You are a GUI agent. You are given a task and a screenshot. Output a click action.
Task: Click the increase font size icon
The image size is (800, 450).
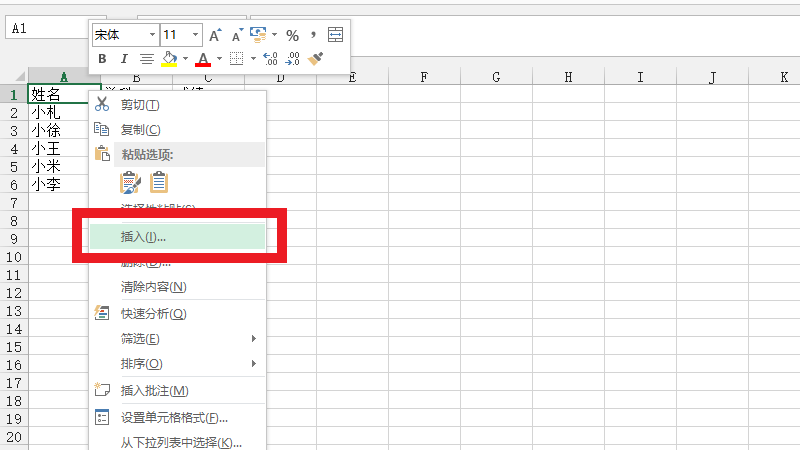(215, 35)
